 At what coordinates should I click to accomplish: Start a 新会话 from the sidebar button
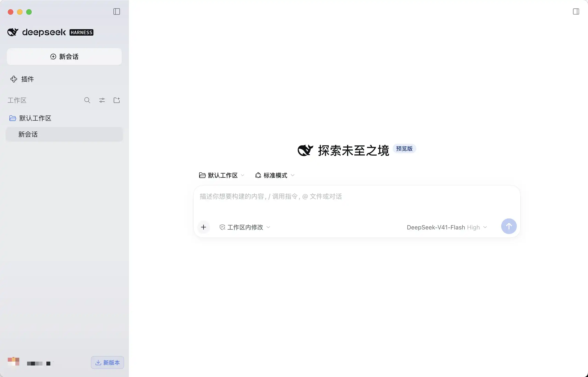tap(64, 57)
